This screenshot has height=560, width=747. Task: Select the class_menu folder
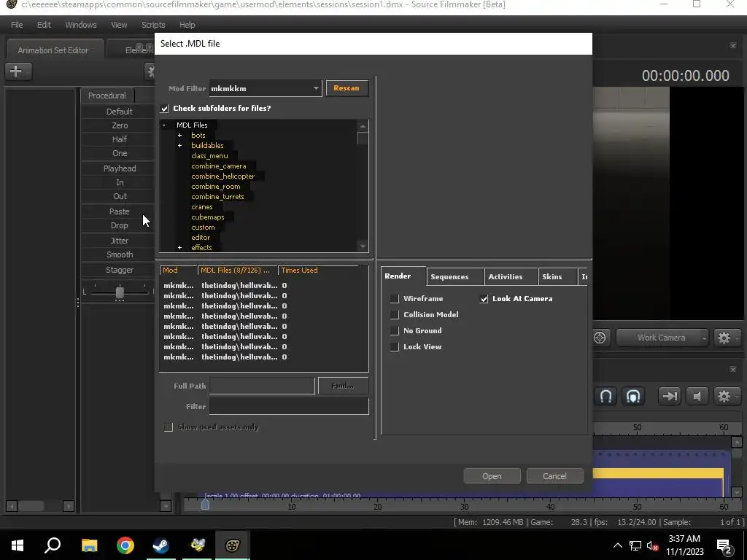coord(209,156)
